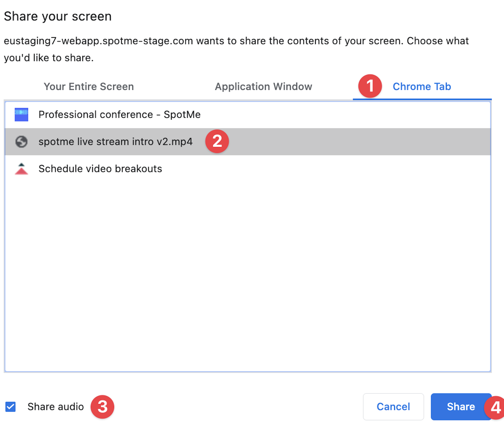
Task: Cancel the screen sharing dialog
Action: point(393,407)
